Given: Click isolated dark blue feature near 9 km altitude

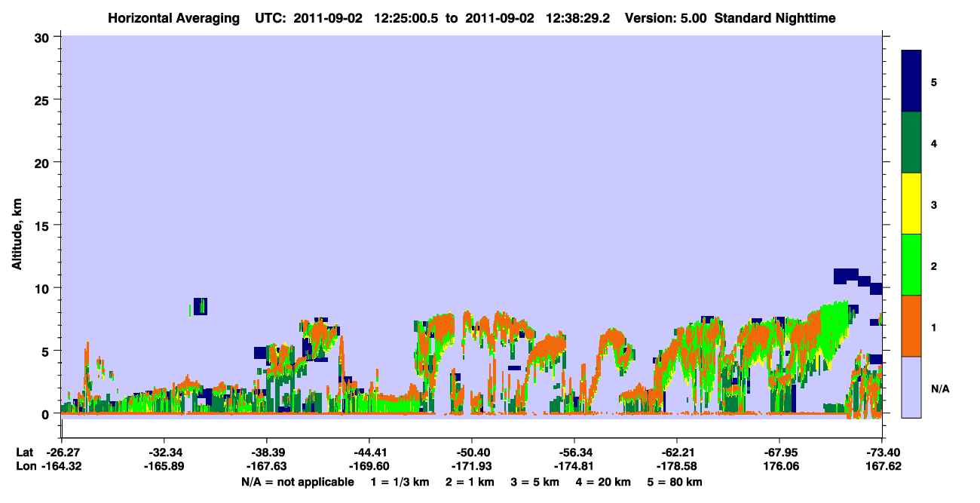Looking at the screenshot, I should coord(200,306).
